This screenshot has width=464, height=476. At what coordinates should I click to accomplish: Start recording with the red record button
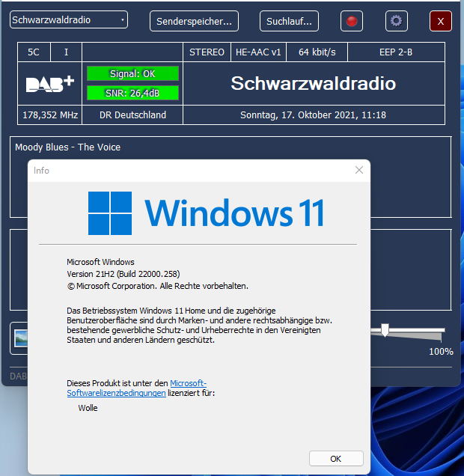[x=351, y=21]
